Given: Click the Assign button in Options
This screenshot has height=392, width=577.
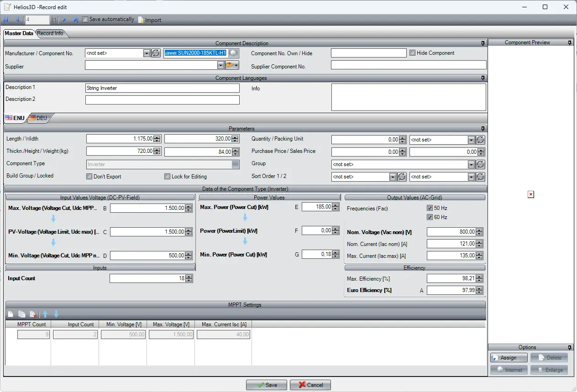Looking at the screenshot, I should (509, 358).
